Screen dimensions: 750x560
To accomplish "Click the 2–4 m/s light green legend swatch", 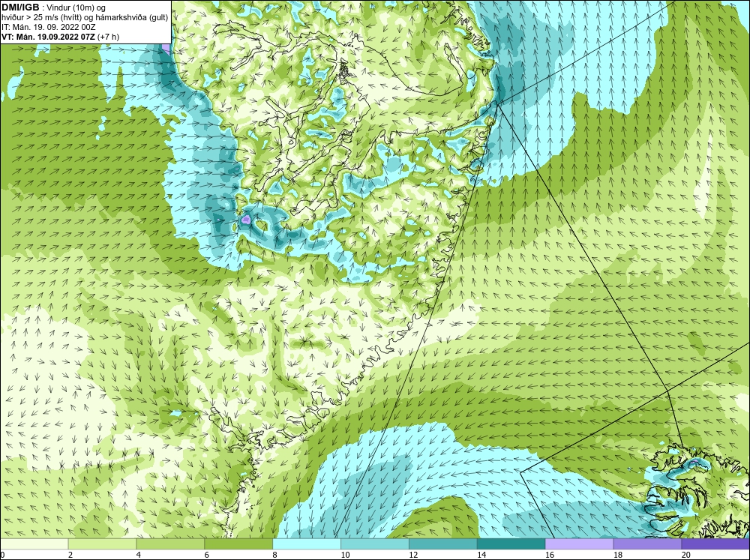I will click(102, 544).
